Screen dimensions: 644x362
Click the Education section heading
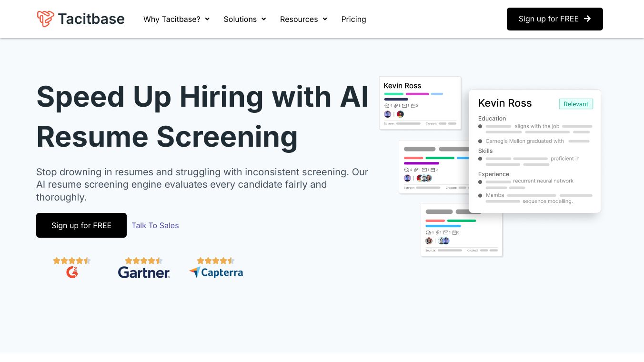click(492, 119)
